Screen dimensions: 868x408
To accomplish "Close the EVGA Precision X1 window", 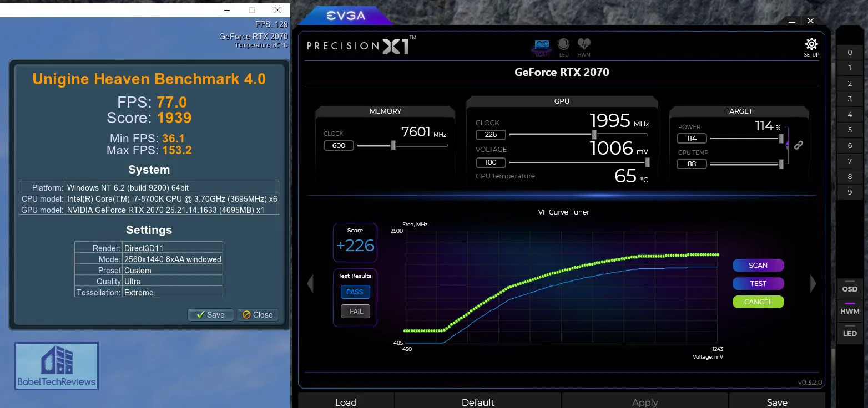I will 811,21.
